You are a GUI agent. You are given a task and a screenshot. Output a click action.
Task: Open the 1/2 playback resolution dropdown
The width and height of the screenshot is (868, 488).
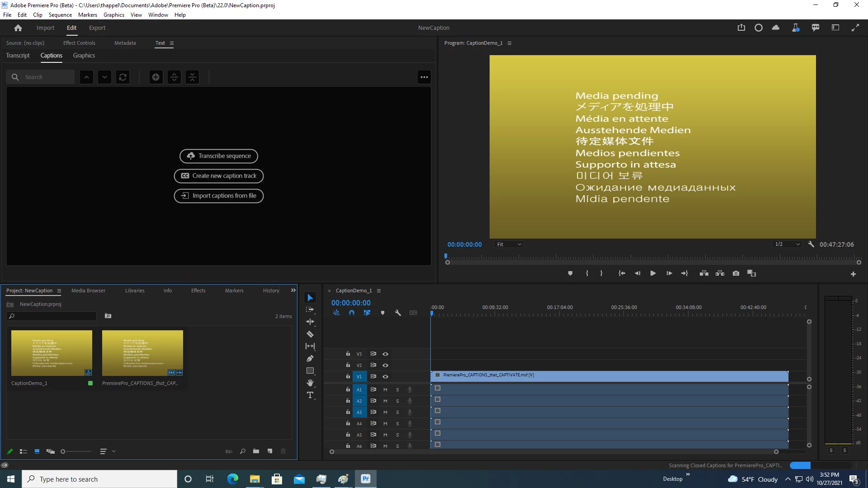click(x=787, y=244)
